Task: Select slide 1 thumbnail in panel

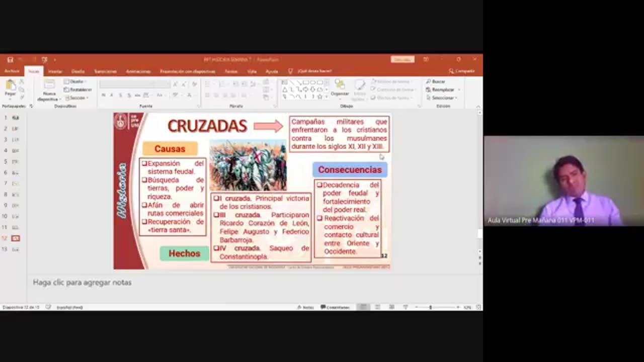Action: [16, 118]
